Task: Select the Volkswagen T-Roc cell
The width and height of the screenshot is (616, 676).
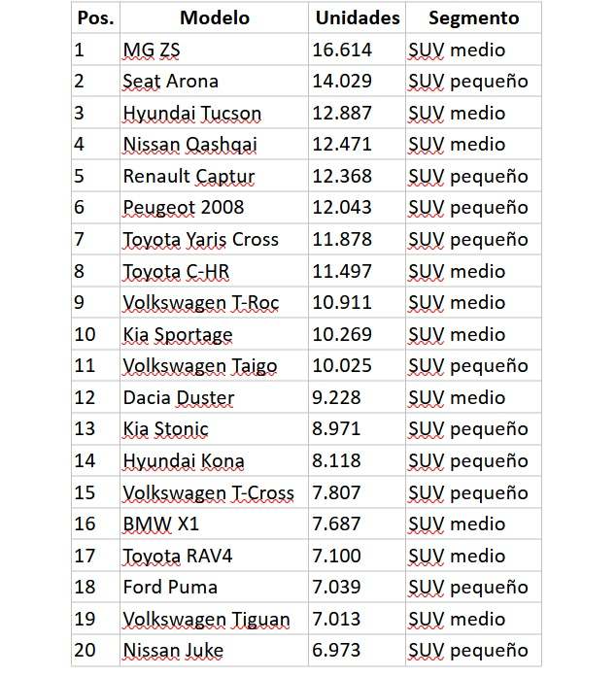Action: pos(215,303)
